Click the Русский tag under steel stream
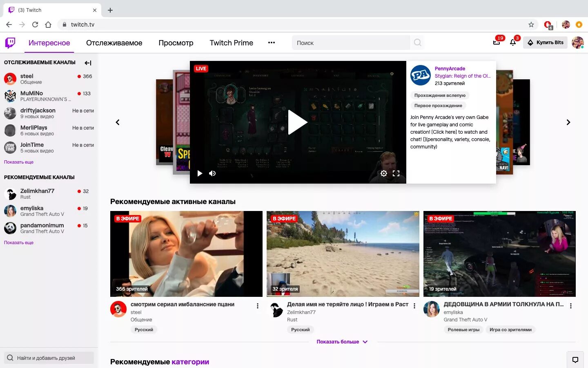Image resolution: width=588 pixels, height=368 pixels. [144, 330]
